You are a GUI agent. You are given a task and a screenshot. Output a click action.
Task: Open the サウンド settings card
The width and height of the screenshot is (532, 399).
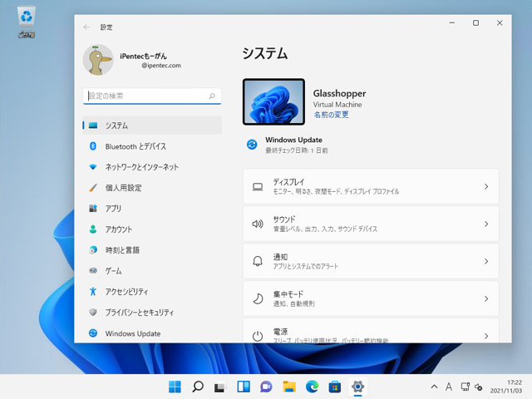(x=371, y=224)
